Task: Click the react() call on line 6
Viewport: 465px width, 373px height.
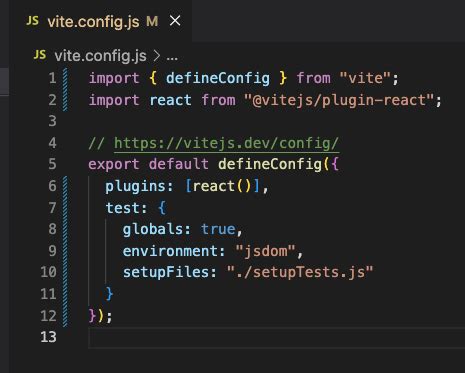Action: point(222,186)
